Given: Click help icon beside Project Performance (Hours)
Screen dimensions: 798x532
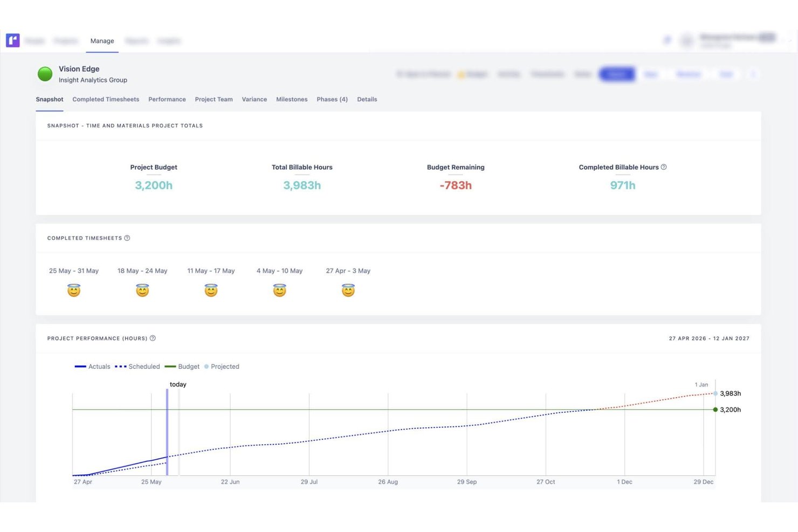Looking at the screenshot, I should (153, 338).
